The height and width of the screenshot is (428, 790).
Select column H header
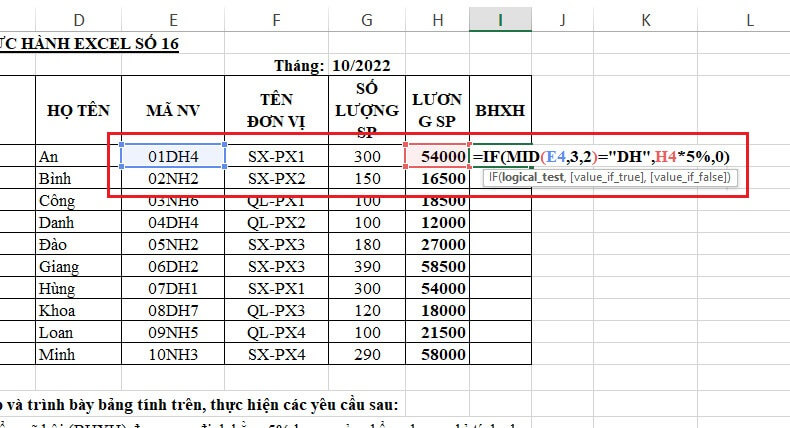(x=437, y=20)
